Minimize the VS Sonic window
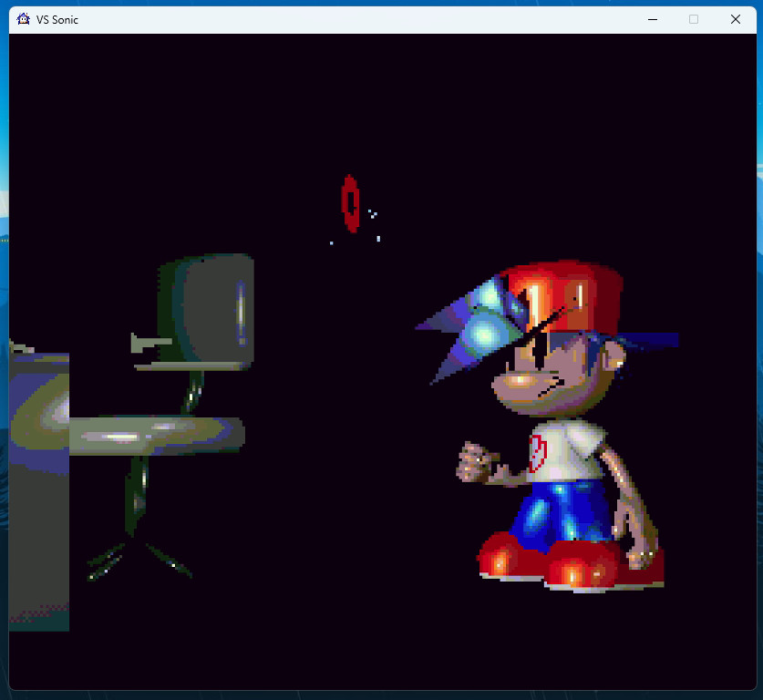Screen dimensions: 763x700 [654, 19]
